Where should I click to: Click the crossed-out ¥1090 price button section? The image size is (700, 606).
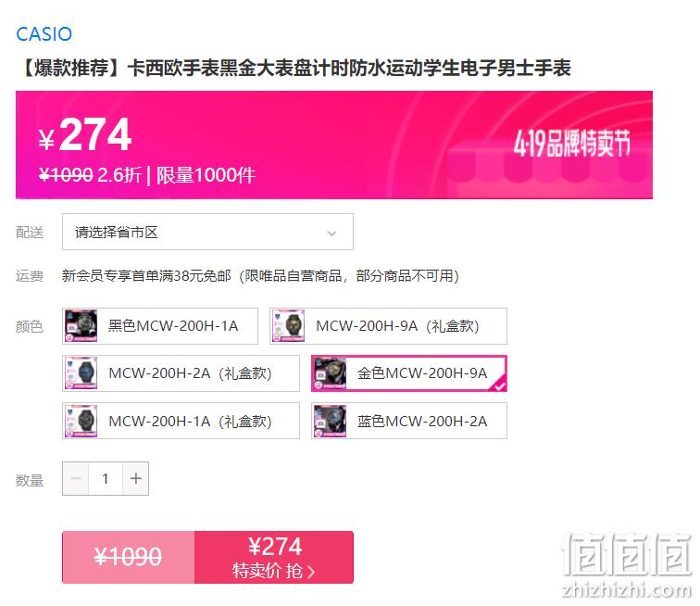click(x=128, y=557)
